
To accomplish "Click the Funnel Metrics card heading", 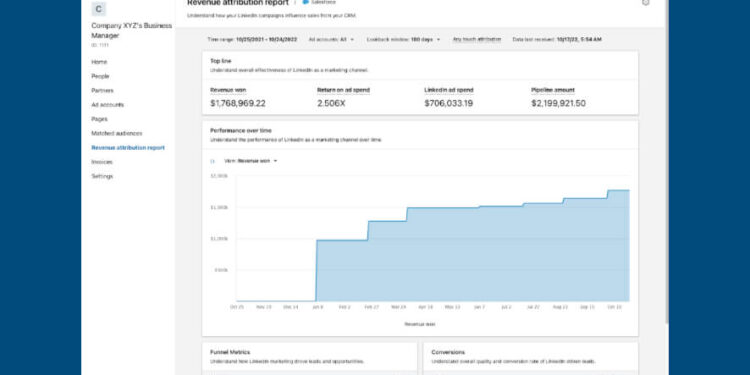I will tap(230, 353).
